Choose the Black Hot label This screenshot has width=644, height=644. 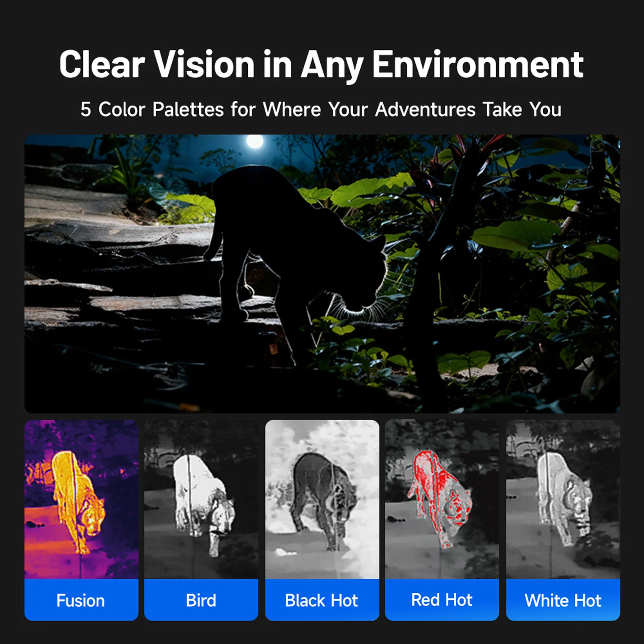click(x=322, y=600)
